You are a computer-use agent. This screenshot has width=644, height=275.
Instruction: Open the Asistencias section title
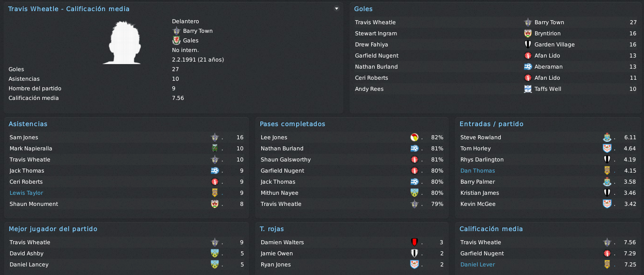(28, 124)
